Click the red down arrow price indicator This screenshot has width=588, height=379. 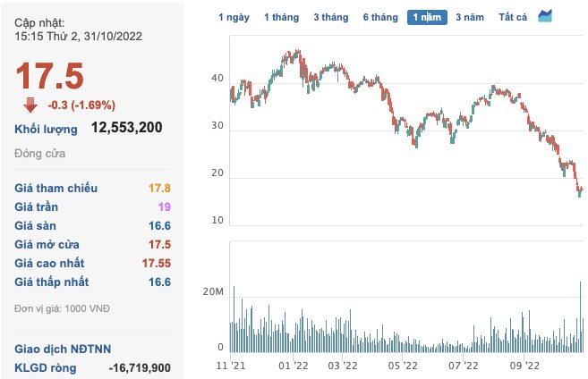(30, 104)
